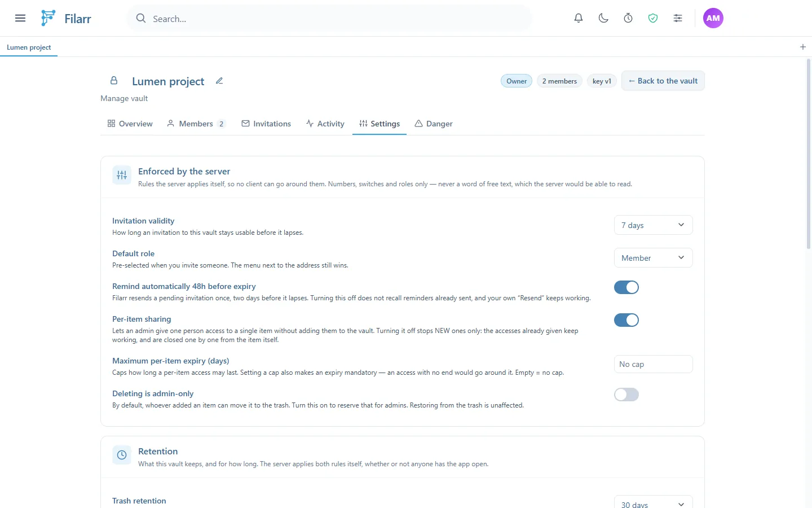Click the Per-item sharing label

pyautogui.click(x=142, y=319)
